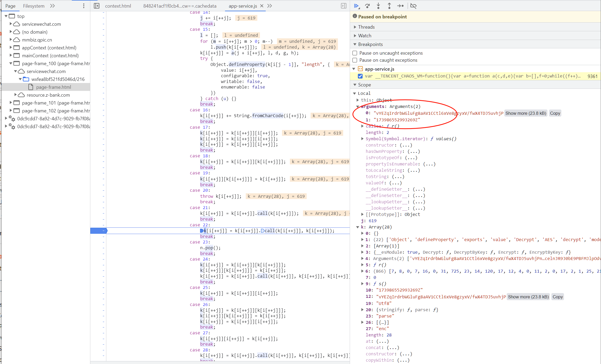Image resolution: width=601 pixels, height=364 pixels.
Task: Click Show more (23.8 kB) for argument 0
Action: (526, 113)
